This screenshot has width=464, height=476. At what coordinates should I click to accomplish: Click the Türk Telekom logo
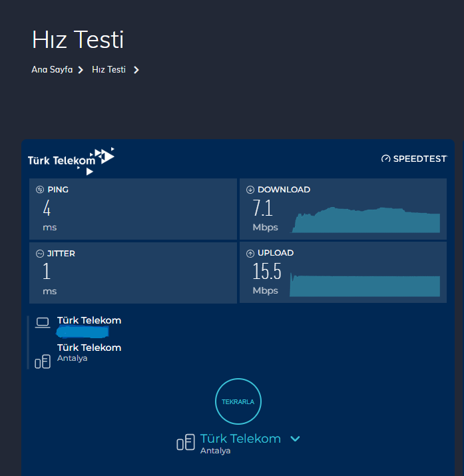coord(71,161)
